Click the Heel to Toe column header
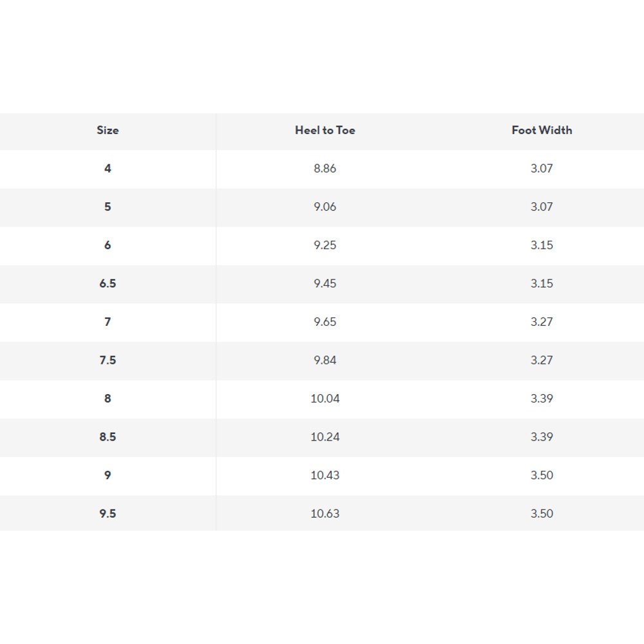This screenshot has height=644, width=644. coord(325,130)
